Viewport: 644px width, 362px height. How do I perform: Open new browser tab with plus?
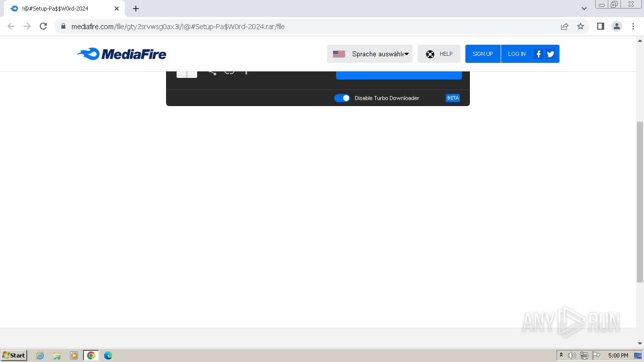point(136,9)
